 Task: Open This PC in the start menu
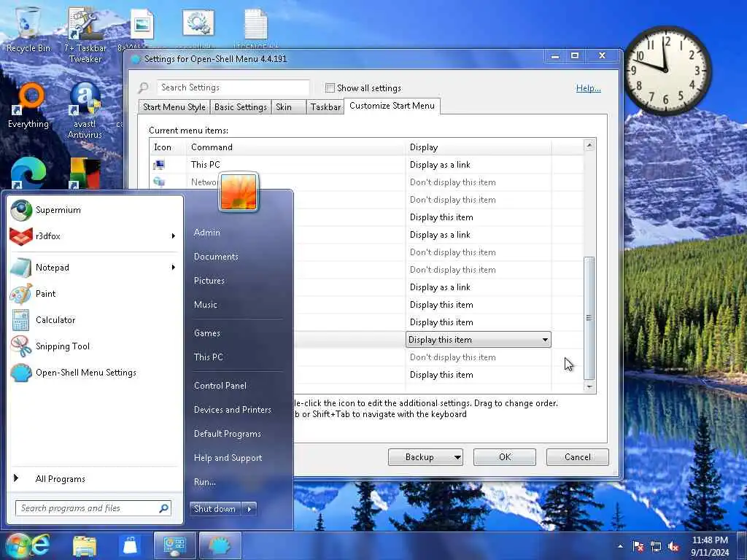click(x=208, y=357)
